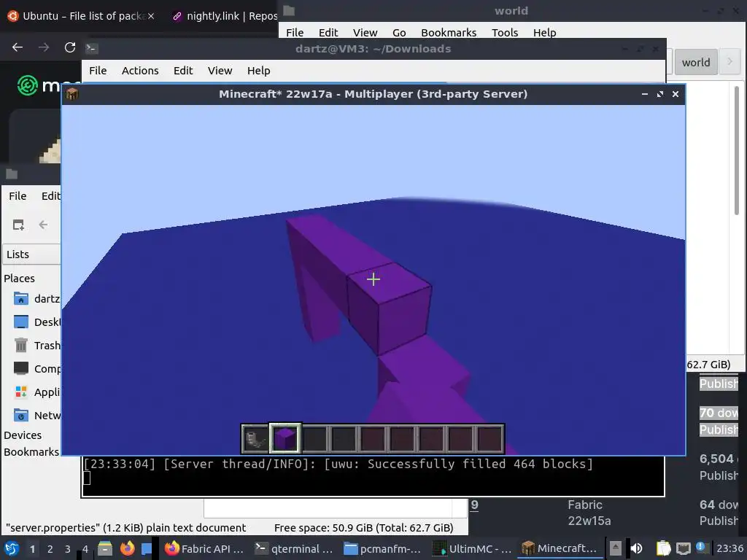The height and width of the screenshot is (560, 747).
Task: Open the world window Edit menu
Action: pos(328,32)
